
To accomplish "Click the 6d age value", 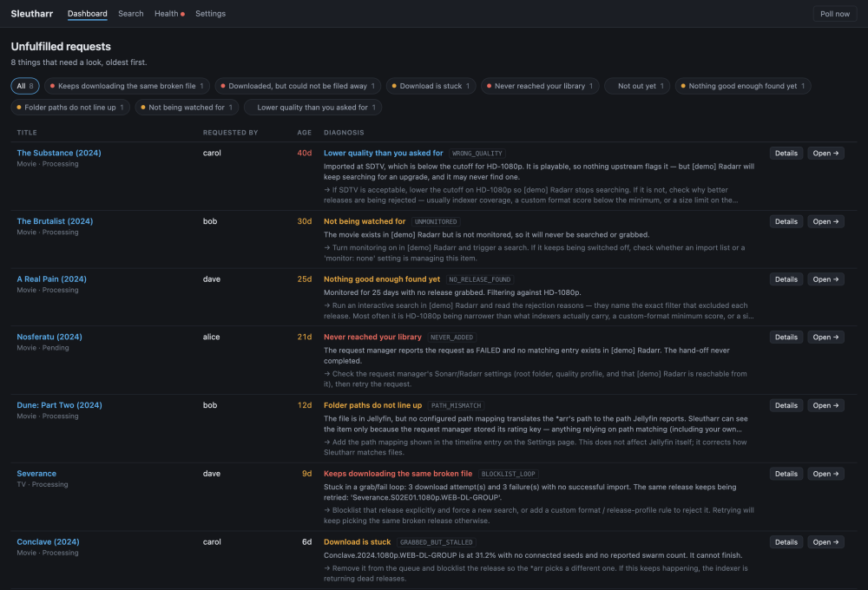I will (306, 542).
